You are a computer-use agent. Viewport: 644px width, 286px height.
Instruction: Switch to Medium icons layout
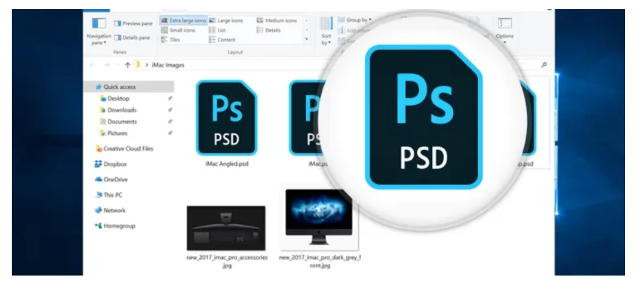[x=277, y=20]
